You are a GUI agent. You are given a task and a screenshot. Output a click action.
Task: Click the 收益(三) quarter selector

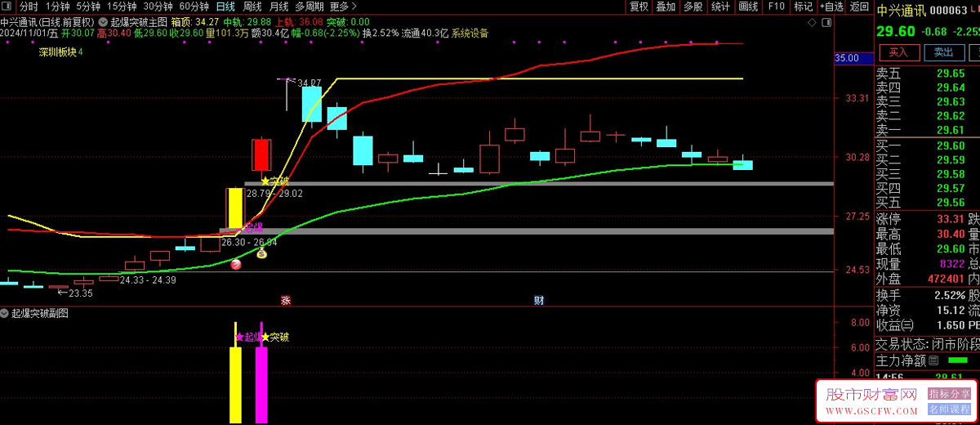coord(896,325)
